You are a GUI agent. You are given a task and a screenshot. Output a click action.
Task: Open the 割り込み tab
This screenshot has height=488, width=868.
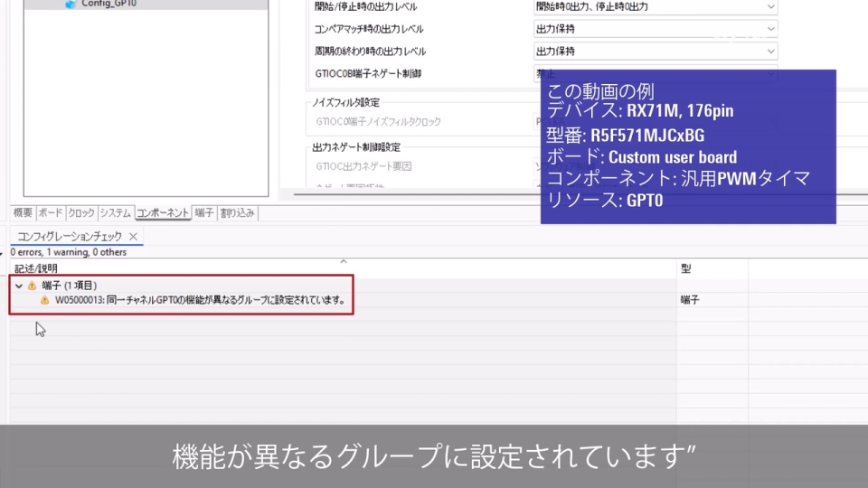[x=237, y=213]
